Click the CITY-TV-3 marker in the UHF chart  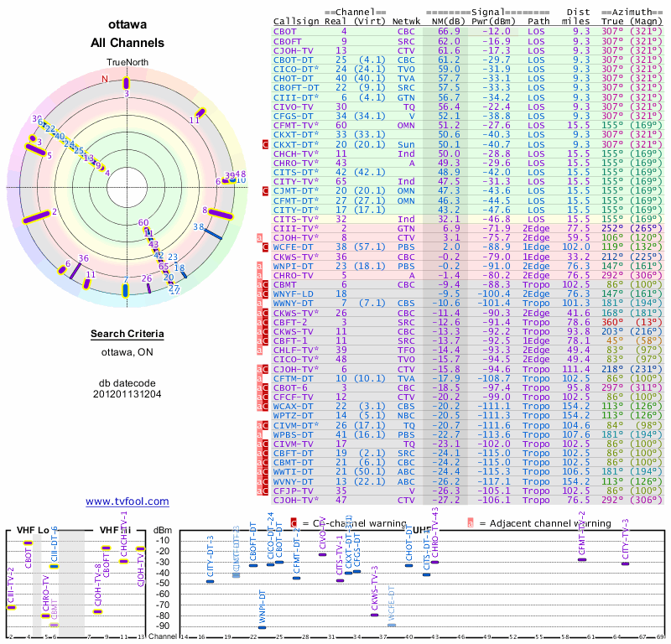tap(625, 563)
